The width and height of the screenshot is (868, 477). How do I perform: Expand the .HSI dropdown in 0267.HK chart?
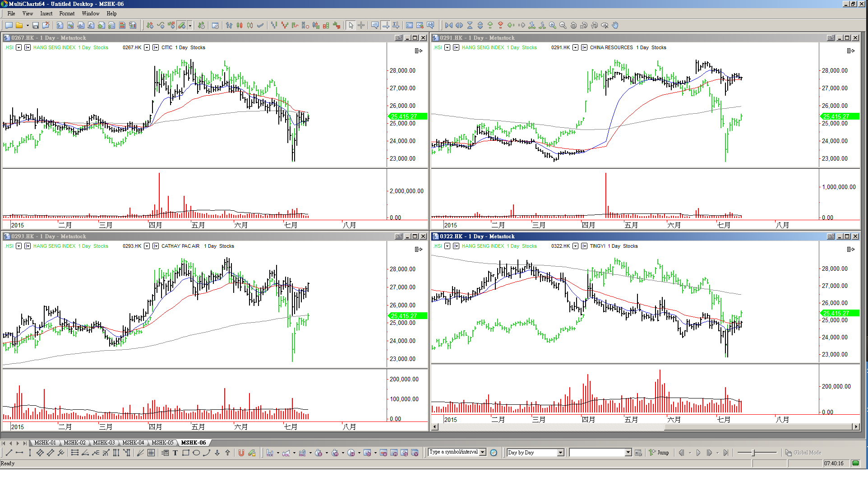tap(18, 47)
